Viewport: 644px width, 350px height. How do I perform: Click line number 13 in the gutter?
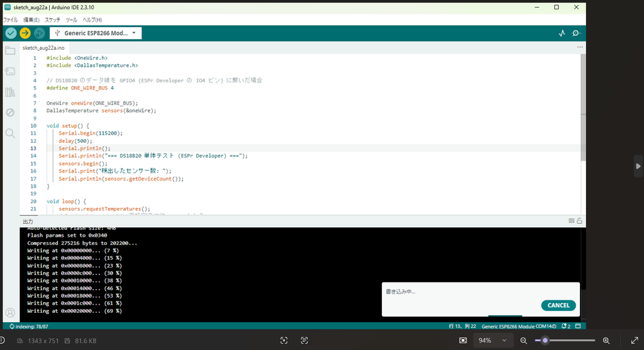33,149
